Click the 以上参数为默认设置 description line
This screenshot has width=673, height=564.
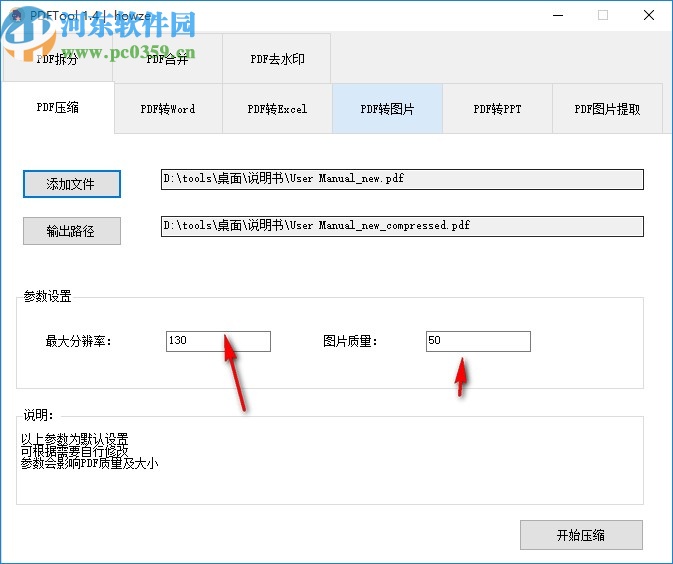(x=75, y=439)
